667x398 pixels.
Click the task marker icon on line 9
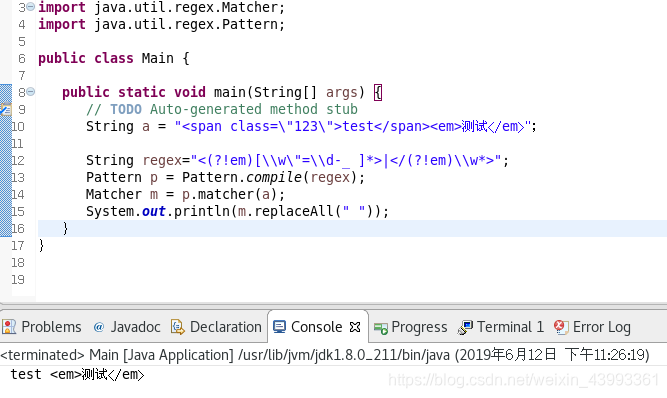tap(6, 110)
